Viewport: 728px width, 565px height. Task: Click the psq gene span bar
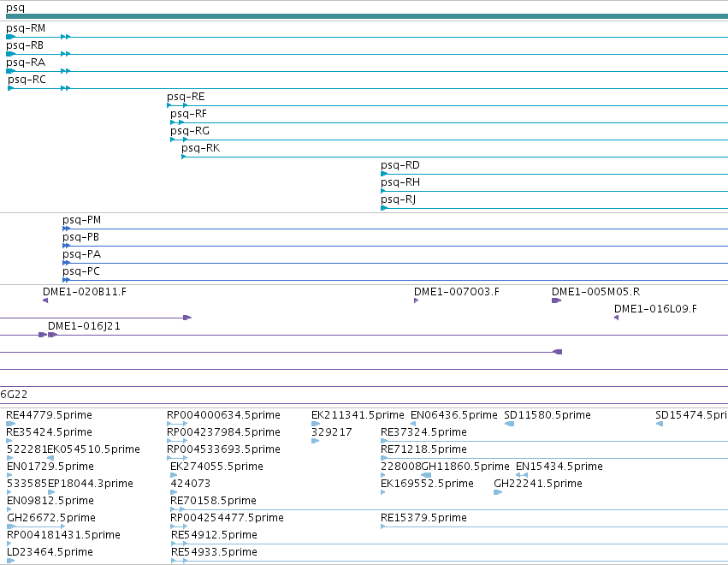pyautogui.click(x=367, y=17)
